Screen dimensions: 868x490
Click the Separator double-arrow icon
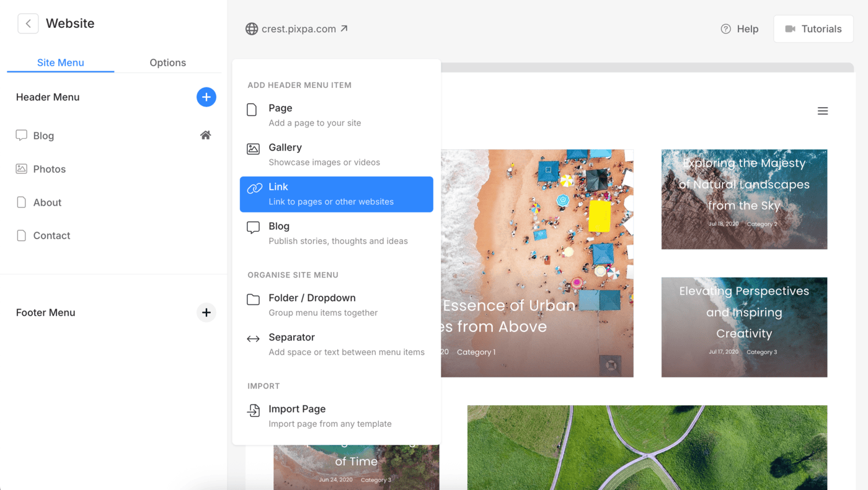coord(253,339)
